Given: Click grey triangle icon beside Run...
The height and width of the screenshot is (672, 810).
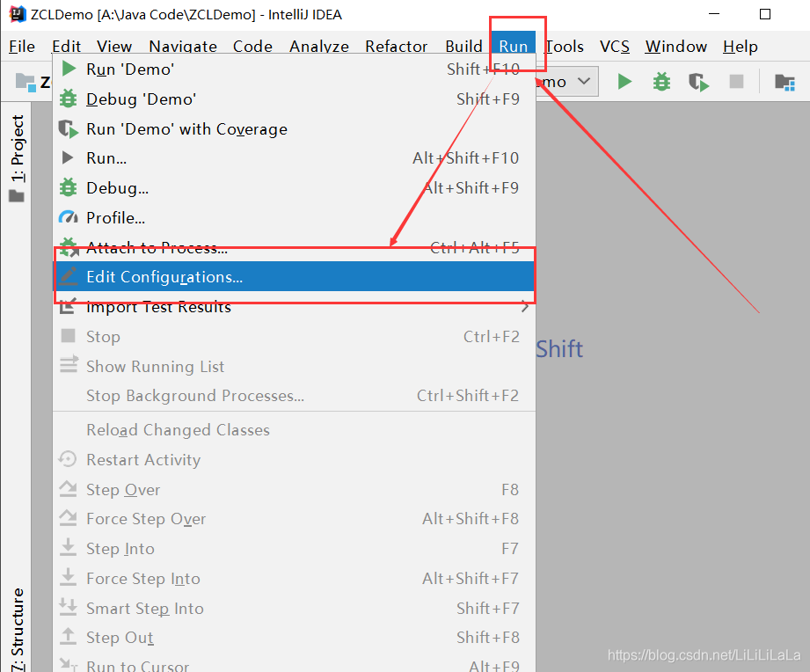Looking at the screenshot, I should 68,157.
